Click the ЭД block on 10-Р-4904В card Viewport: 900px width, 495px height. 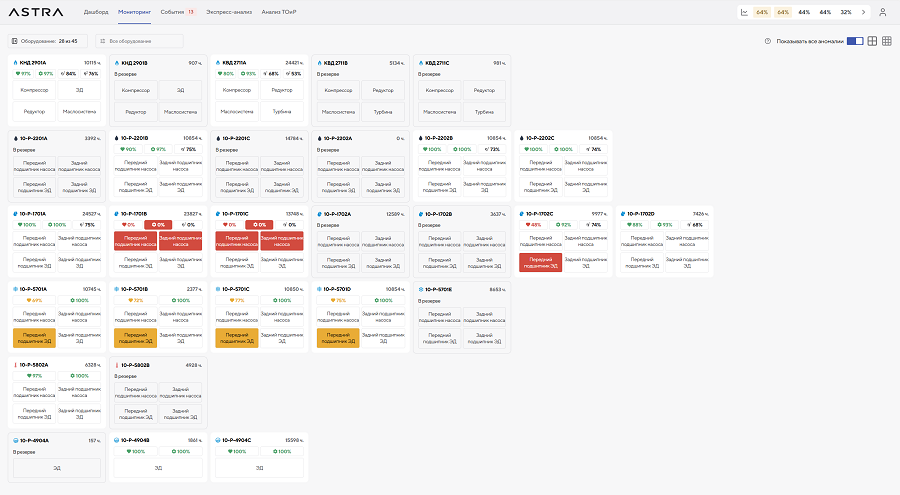159,467
